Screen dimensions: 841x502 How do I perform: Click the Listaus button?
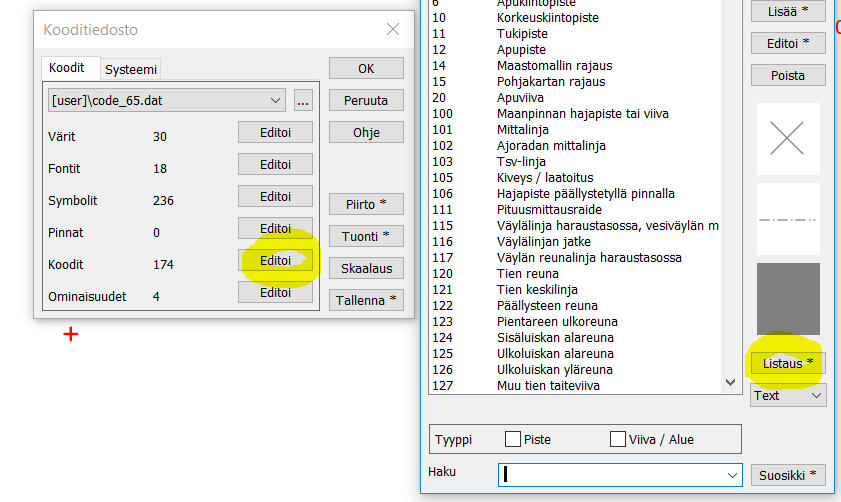pos(787,362)
